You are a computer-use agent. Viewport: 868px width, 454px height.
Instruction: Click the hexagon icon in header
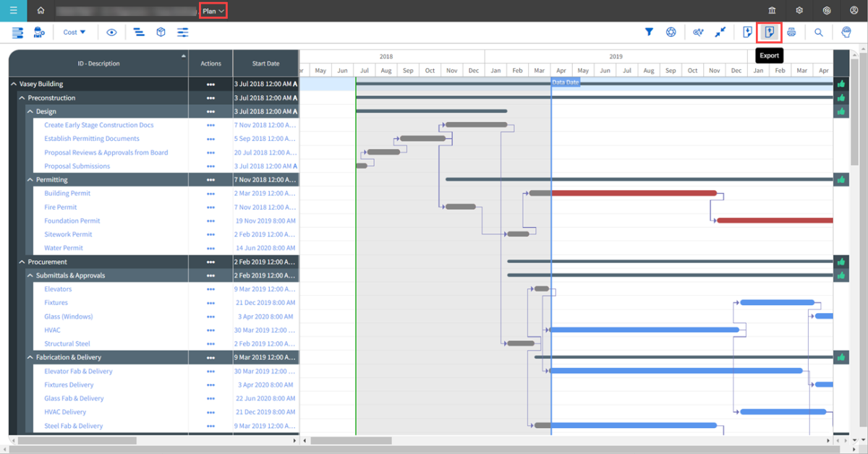click(x=827, y=11)
